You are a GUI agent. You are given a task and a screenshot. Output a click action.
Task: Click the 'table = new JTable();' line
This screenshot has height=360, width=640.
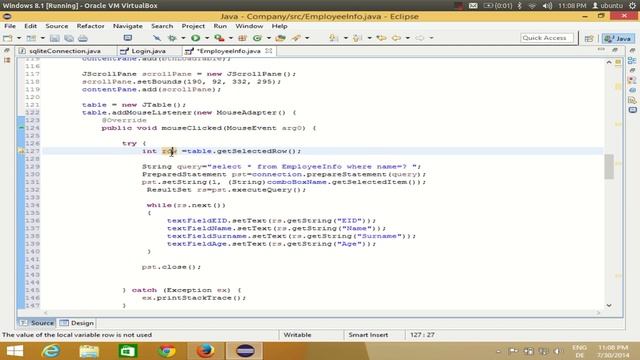134,105
